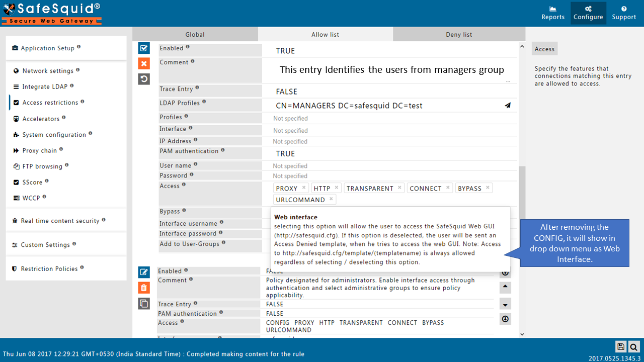Click the save configuration floppy icon

click(x=621, y=346)
